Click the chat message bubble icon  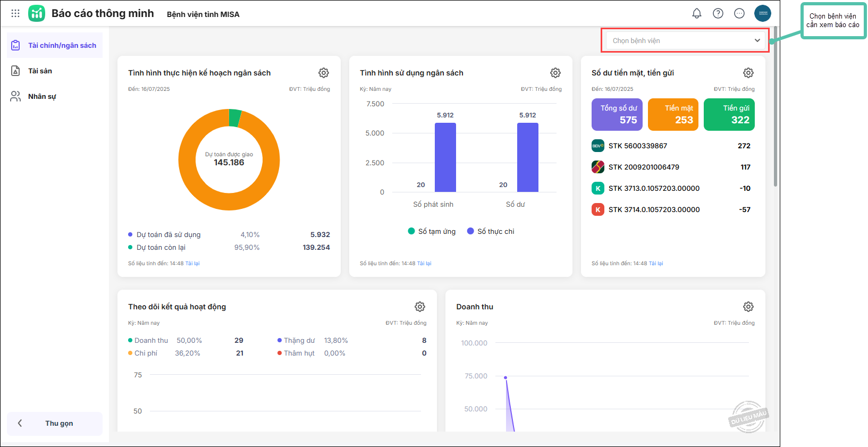pyautogui.click(x=739, y=13)
